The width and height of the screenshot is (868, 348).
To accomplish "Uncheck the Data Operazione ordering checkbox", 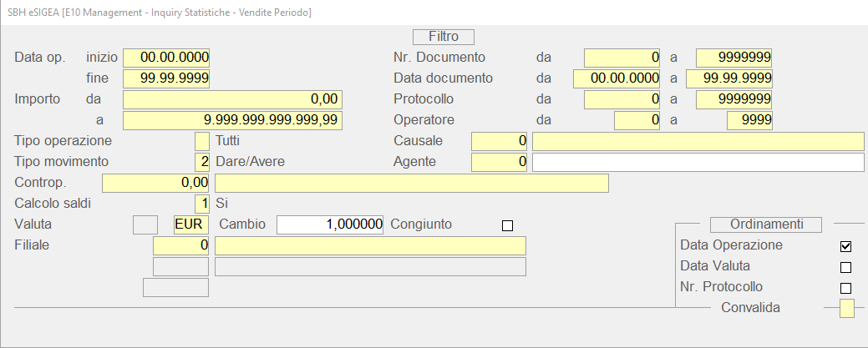I will (x=845, y=246).
